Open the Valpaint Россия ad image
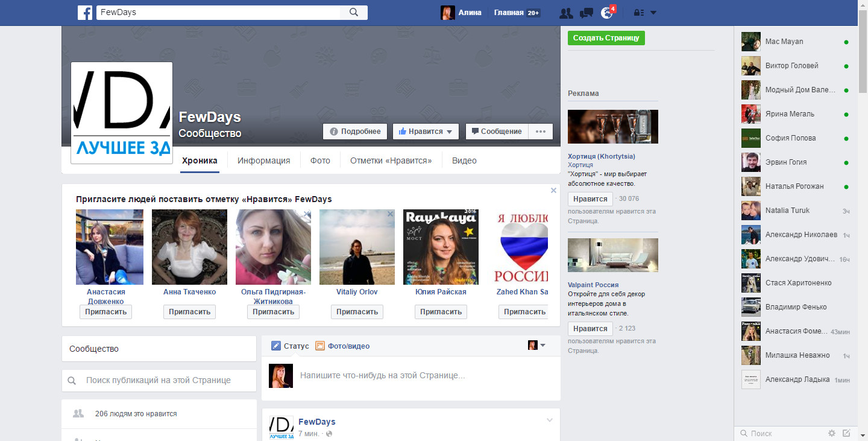Image resolution: width=868 pixels, height=441 pixels. click(613, 255)
